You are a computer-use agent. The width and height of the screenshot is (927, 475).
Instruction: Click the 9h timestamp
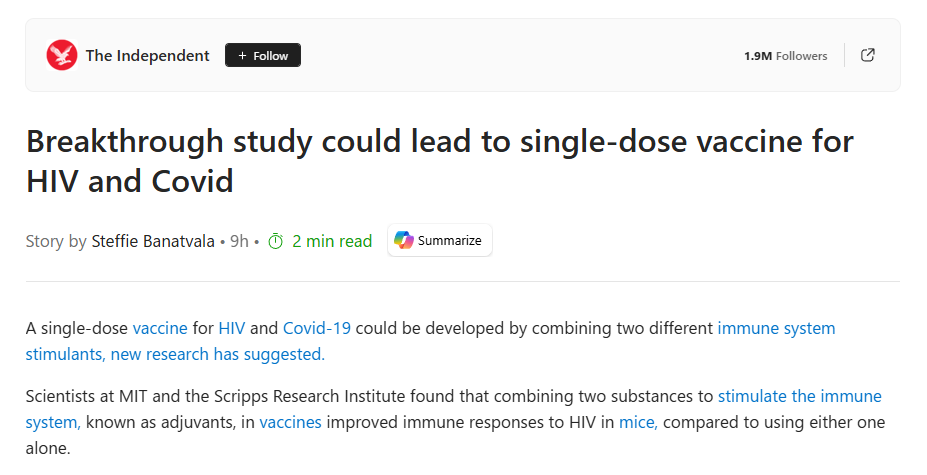pyautogui.click(x=239, y=241)
